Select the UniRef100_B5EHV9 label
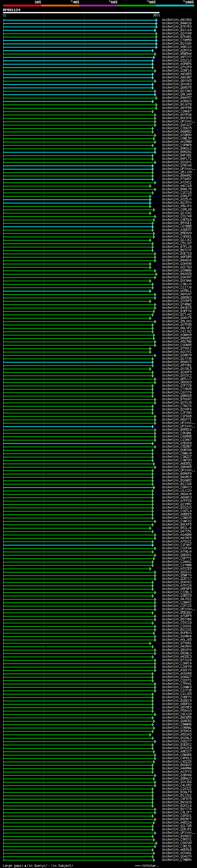Viewport: 197px width, 868px height. coord(177,233)
